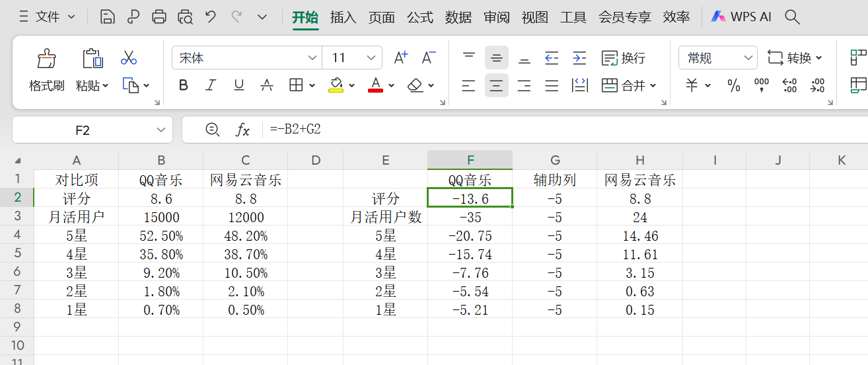
Task: Click the fx insert function button
Action: click(243, 130)
